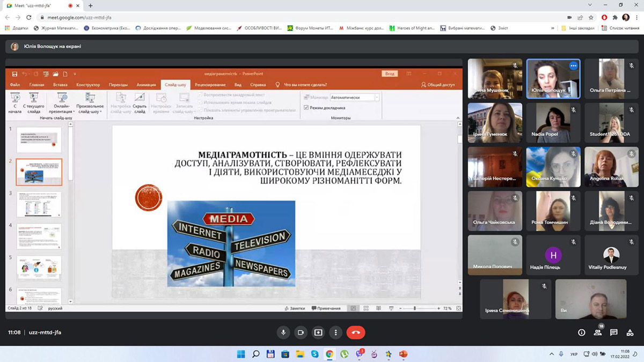Open the Монитор dropdown set to Автоматически

coord(354,98)
